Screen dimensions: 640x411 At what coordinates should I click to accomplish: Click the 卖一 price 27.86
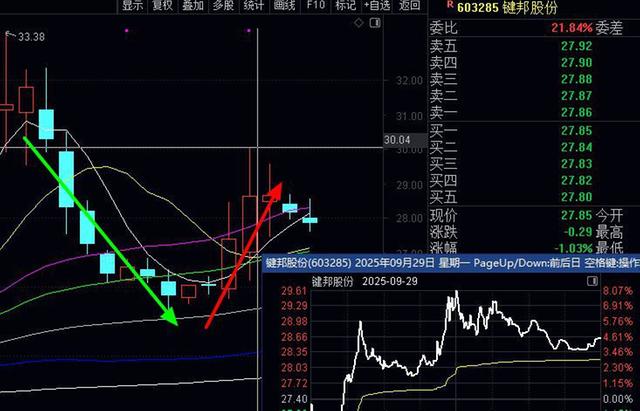pos(576,112)
